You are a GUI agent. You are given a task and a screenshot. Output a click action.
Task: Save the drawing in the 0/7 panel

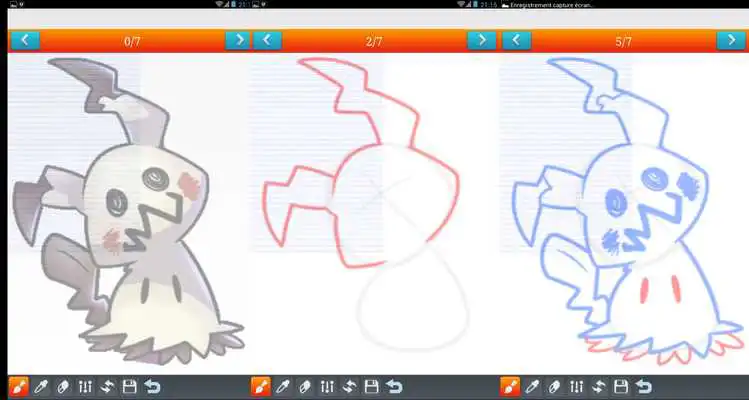click(129, 386)
